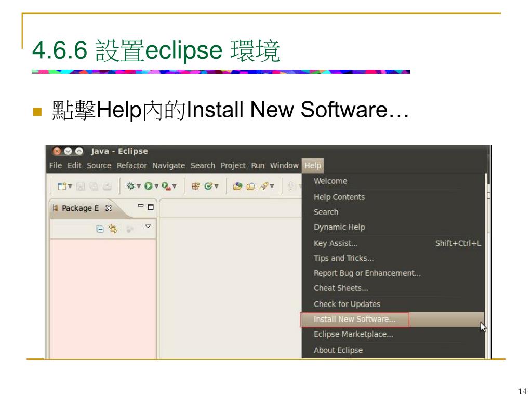Choose About Eclipse menu entry
Image resolution: width=532 pixels, height=399 pixels.
(393, 350)
